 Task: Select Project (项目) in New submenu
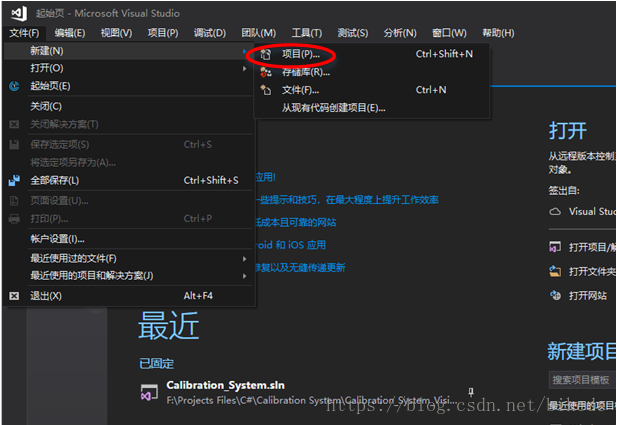coord(372,54)
